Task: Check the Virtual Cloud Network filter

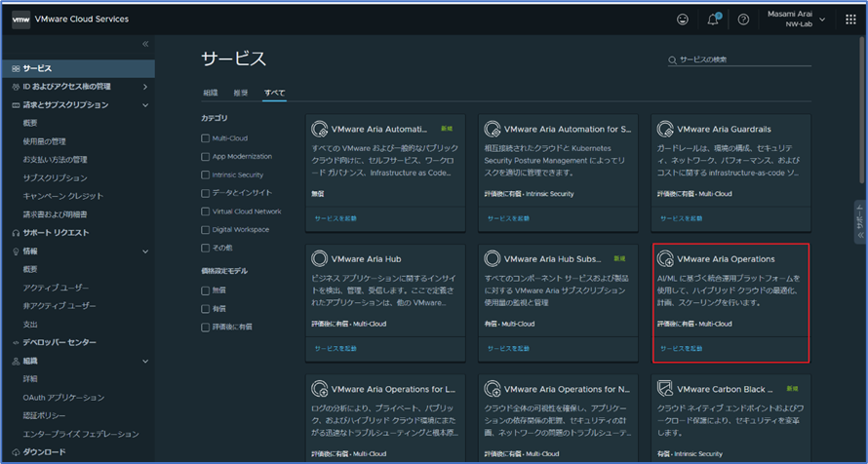Action: 206,212
